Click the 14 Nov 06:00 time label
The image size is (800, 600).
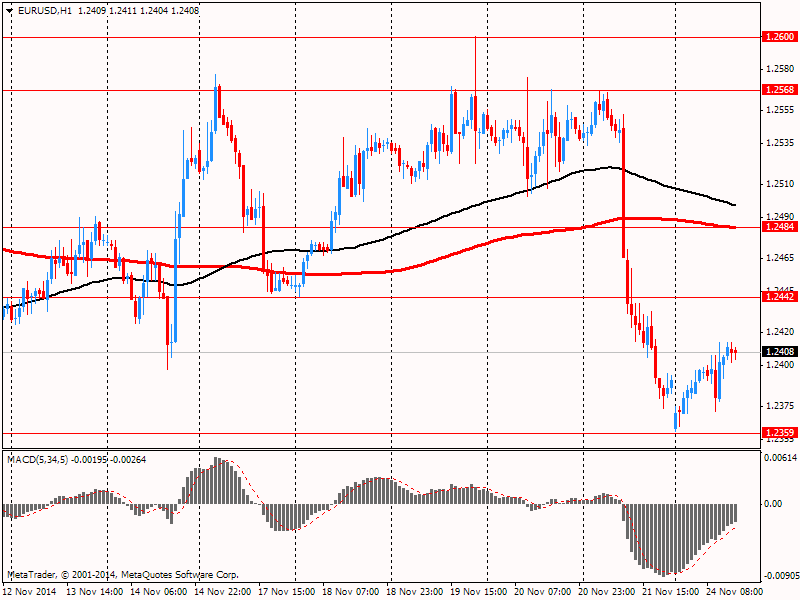(x=159, y=592)
